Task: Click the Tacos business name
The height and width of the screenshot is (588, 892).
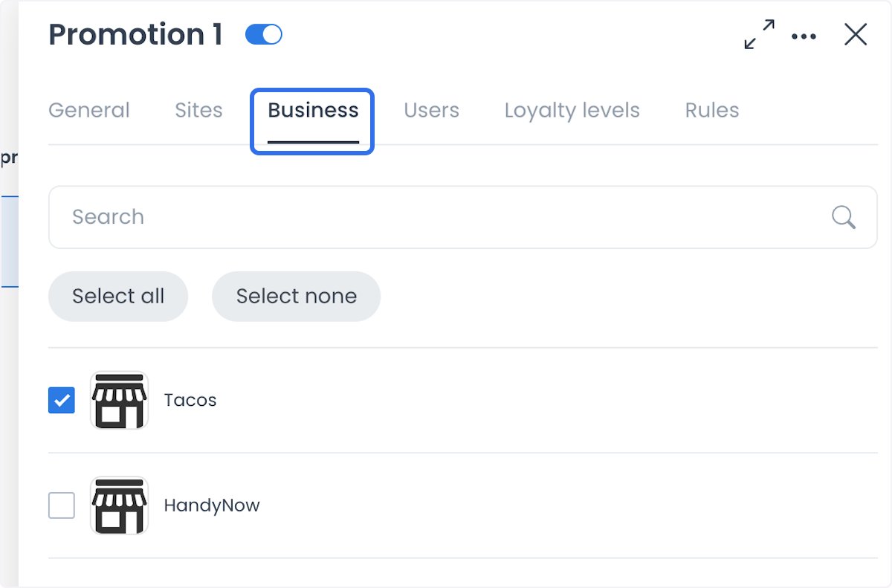Action: click(190, 400)
